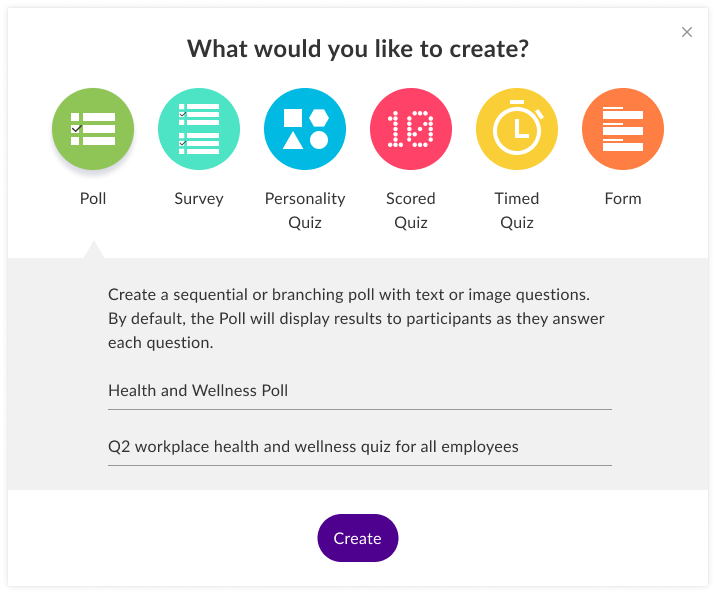
Task: Click the 'Create a sequential or branching poll' sentence
Action: coord(350,295)
